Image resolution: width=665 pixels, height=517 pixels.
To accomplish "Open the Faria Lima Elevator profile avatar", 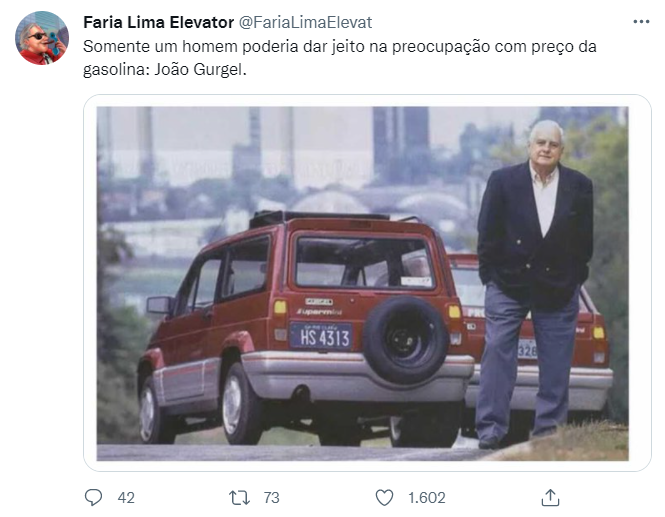I will point(42,38).
